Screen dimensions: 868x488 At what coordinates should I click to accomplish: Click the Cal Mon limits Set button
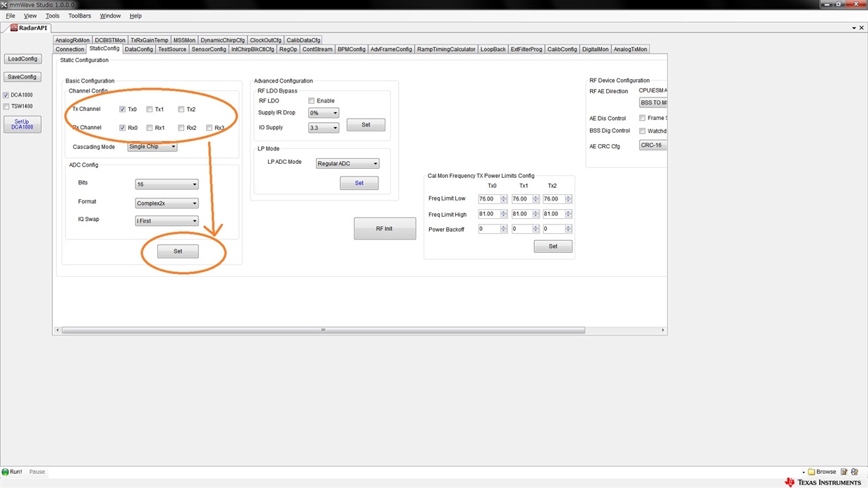[553, 246]
